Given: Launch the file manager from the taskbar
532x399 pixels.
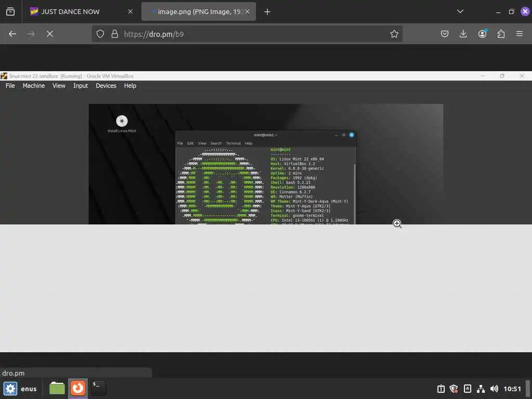Looking at the screenshot, I should click(x=57, y=389).
